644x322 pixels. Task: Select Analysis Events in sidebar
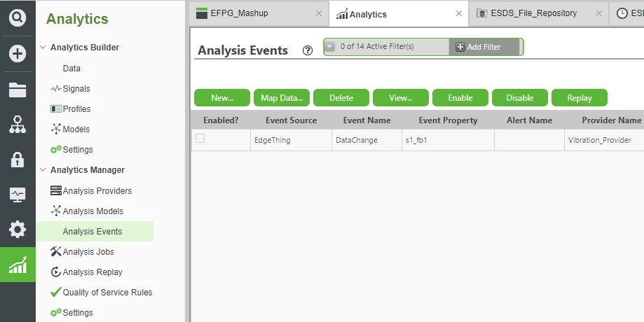pyautogui.click(x=95, y=231)
